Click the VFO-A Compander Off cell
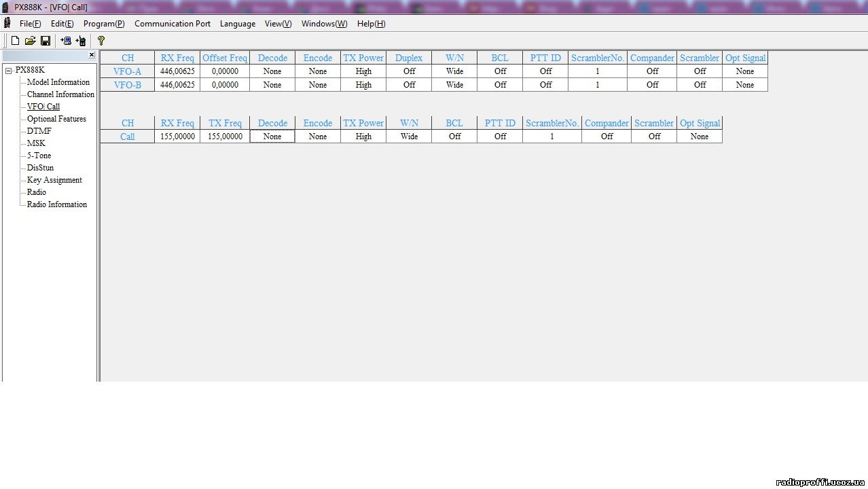The width and height of the screenshot is (868, 489). [652, 71]
